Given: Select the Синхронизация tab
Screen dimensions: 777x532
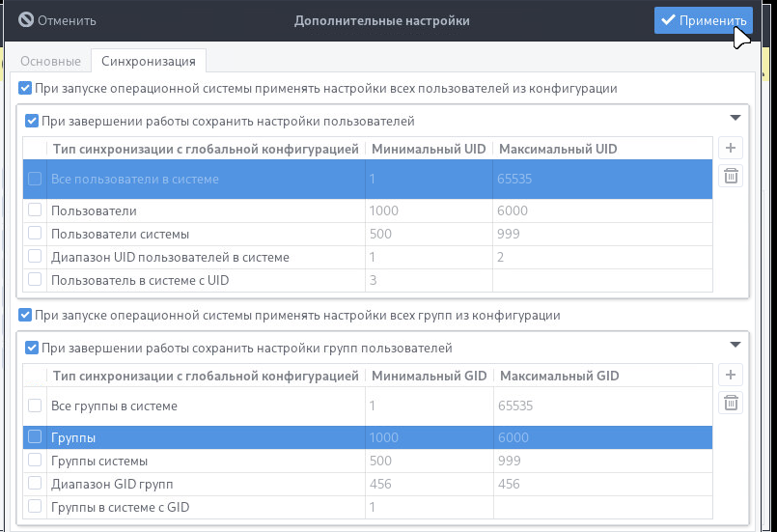Looking at the screenshot, I should point(149,61).
